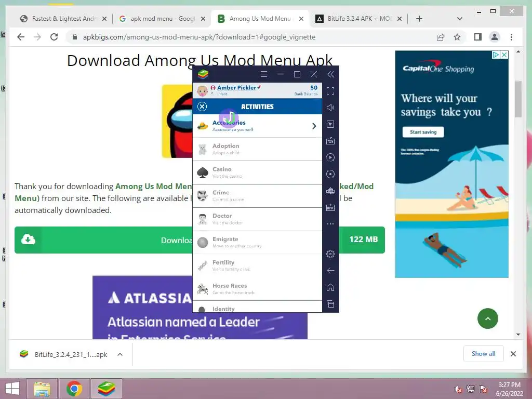The width and height of the screenshot is (532, 399).
Task: Toggle the Chrome side panel icon
Action: pos(478,37)
